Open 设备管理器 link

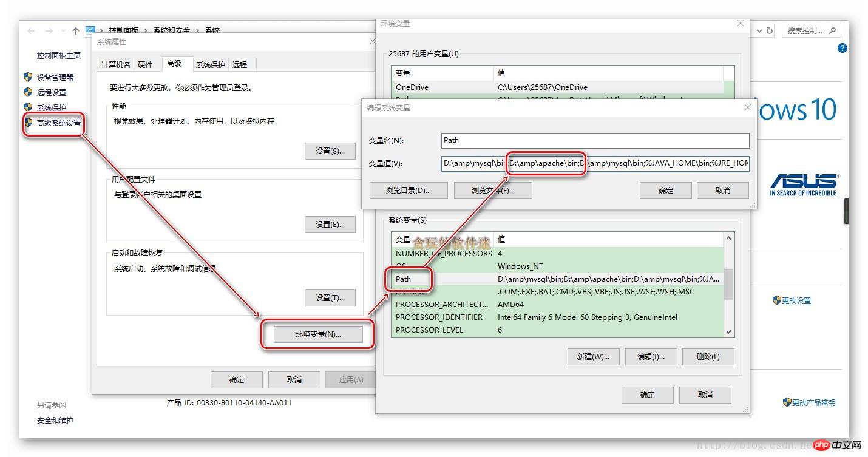click(x=55, y=77)
